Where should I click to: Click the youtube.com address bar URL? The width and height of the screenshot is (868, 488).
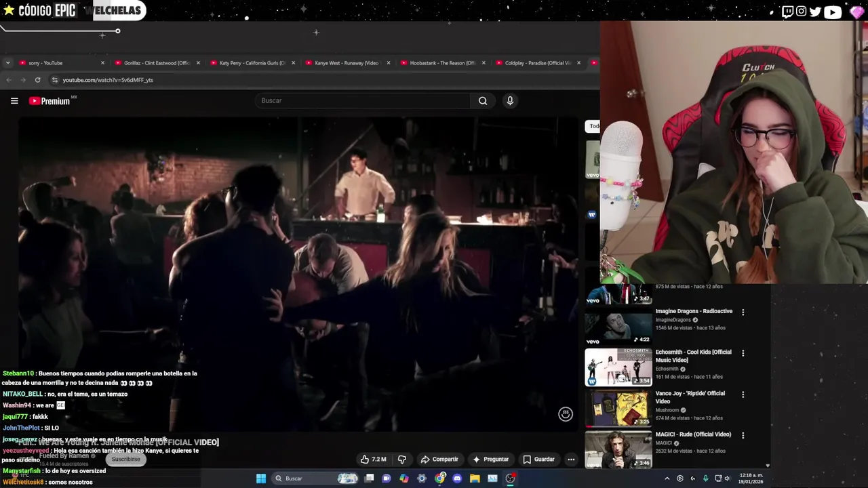tap(108, 80)
